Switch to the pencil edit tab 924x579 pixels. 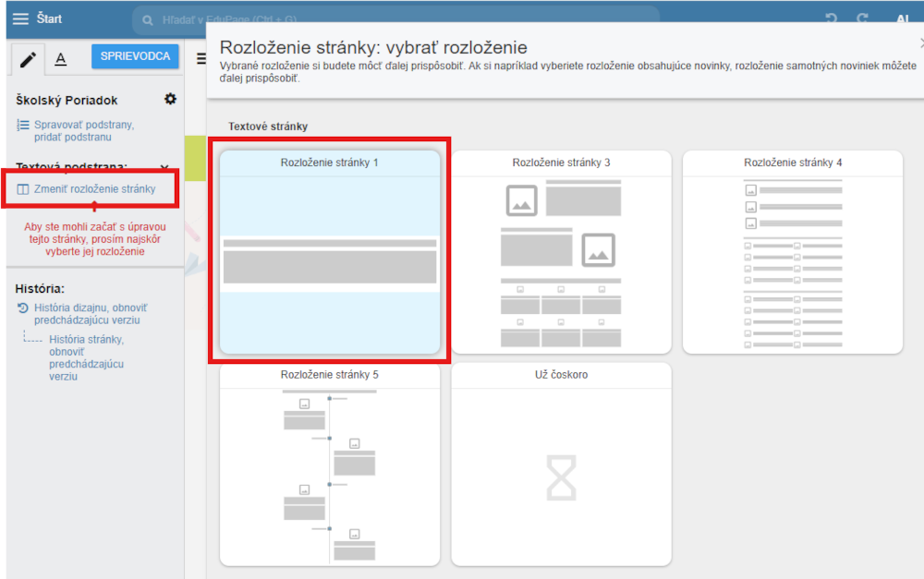pos(28,60)
